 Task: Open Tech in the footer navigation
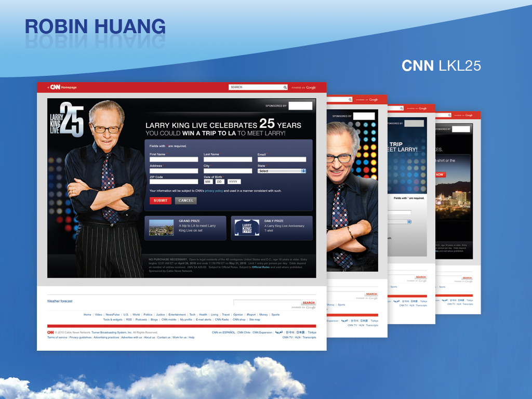pos(192,314)
